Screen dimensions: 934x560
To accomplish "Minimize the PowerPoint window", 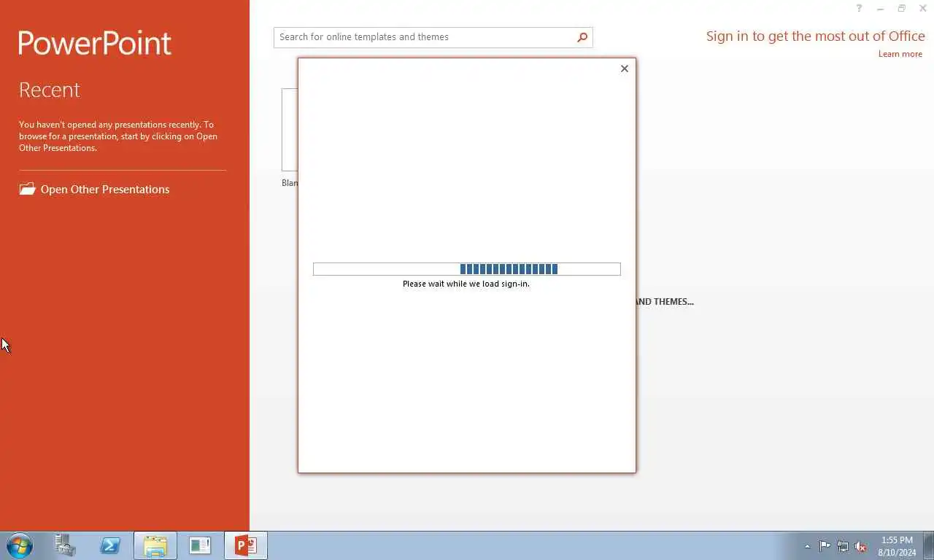I will 880,9.
